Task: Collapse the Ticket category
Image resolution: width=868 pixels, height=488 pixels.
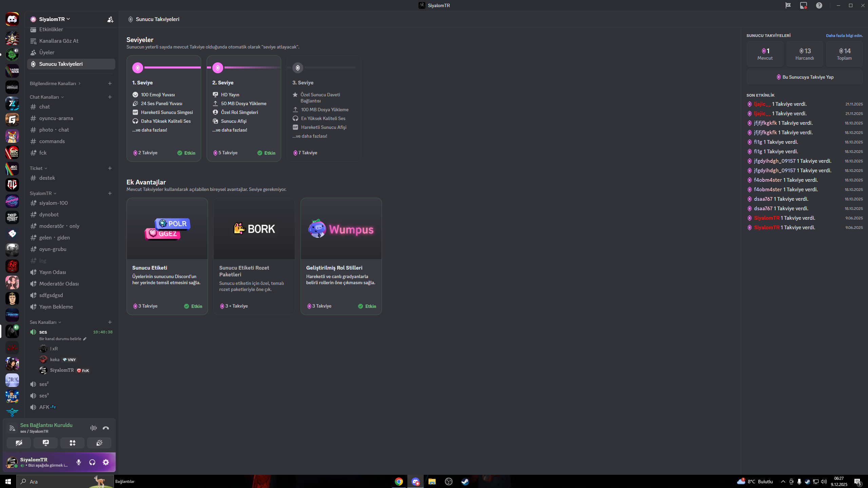Action: pyautogui.click(x=38, y=168)
